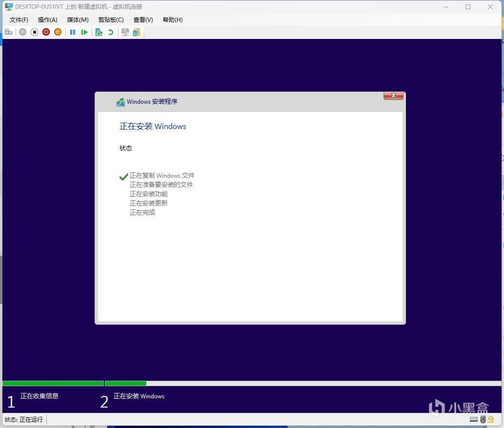
Task: Open the 查看(V) menu
Action: (x=143, y=20)
